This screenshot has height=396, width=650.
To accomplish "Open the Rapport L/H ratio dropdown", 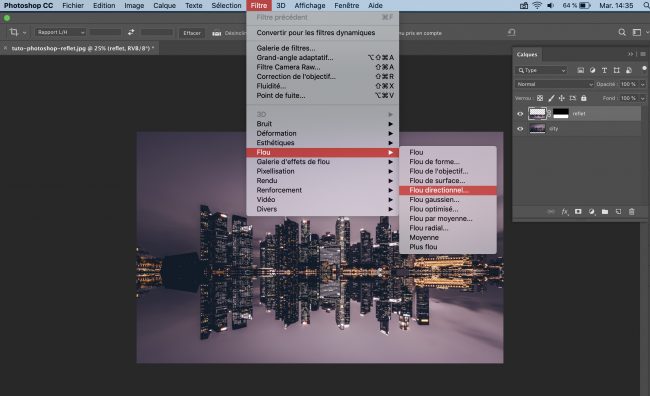I will [x=60, y=32].
